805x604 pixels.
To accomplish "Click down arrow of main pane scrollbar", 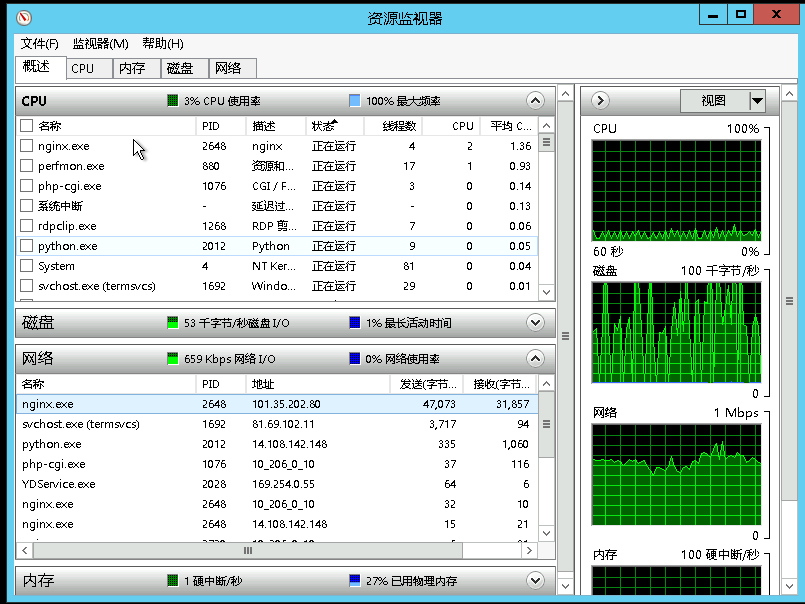I will 565,586.
